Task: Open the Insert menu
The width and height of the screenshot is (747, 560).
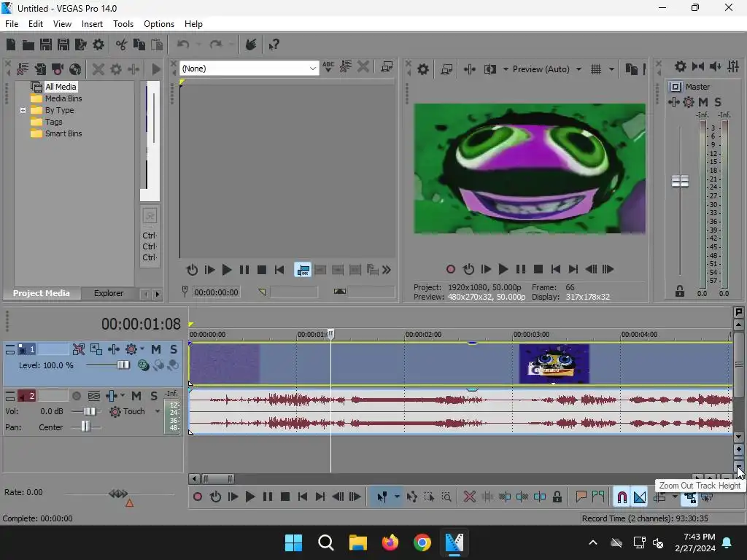Action: click(x=92, y=24)
